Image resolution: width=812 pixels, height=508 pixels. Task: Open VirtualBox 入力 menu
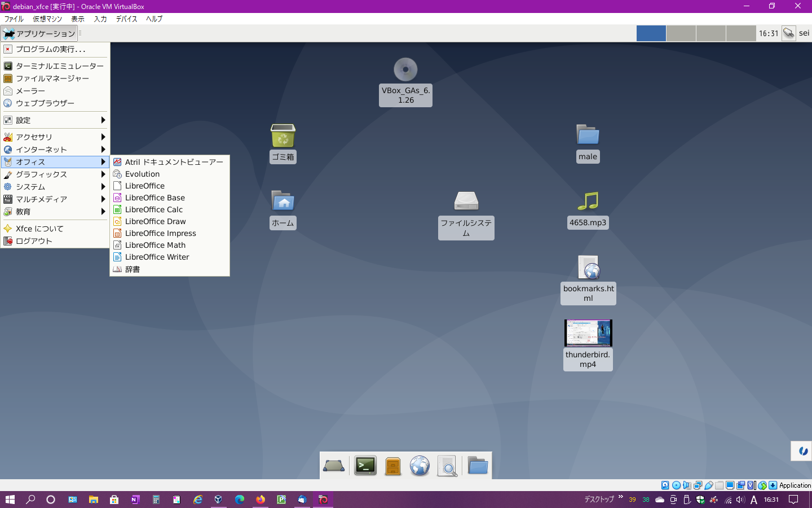(x=100, y=19)
